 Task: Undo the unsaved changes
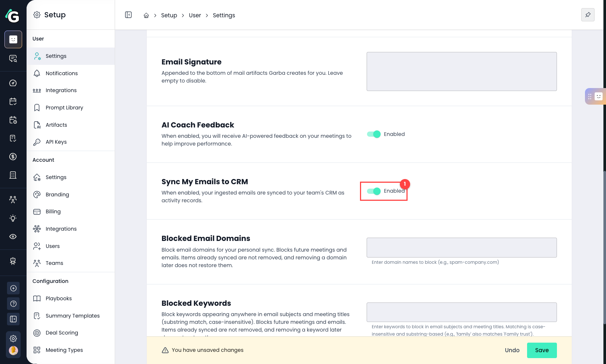pyautogui.click(x=512, y=350)
